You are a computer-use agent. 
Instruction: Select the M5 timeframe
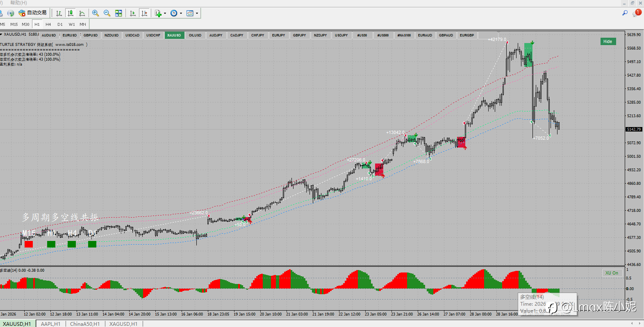pyautogui.click(x=2, y=24)
